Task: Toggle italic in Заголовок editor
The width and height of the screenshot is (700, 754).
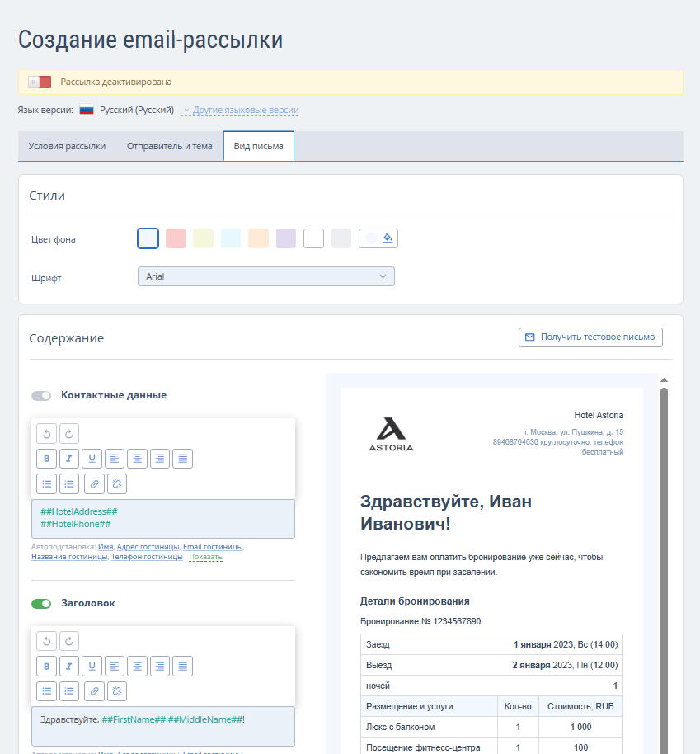Action: pos(69,666)
